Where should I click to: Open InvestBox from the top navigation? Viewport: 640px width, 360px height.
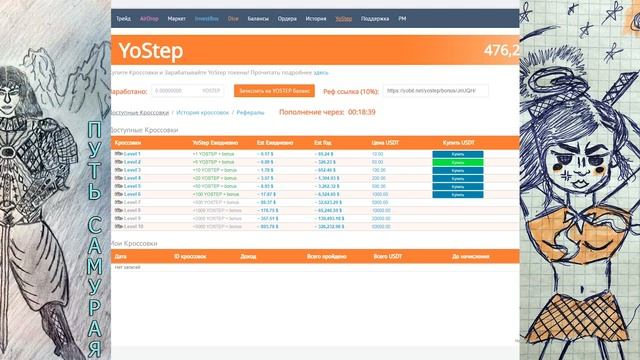point(207,19)
